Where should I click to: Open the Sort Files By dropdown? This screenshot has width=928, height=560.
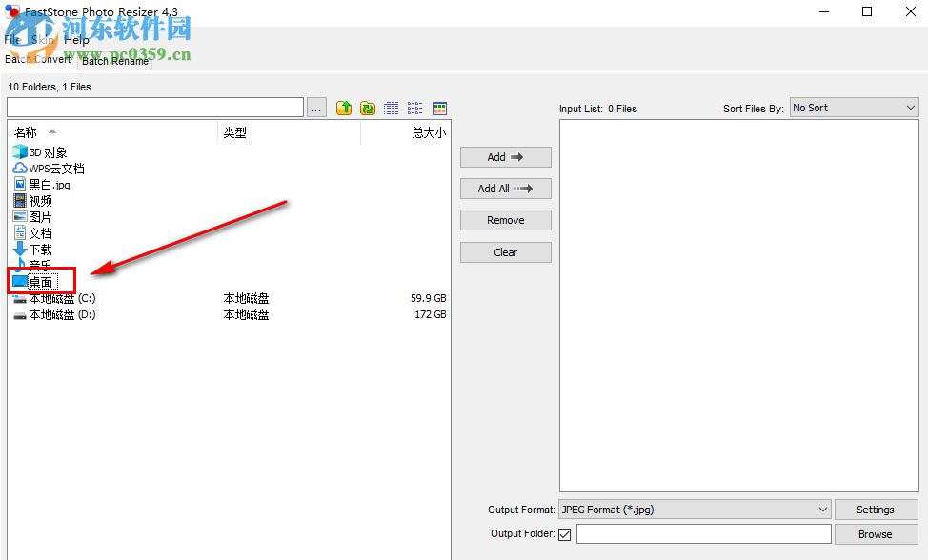pos(854,108)
